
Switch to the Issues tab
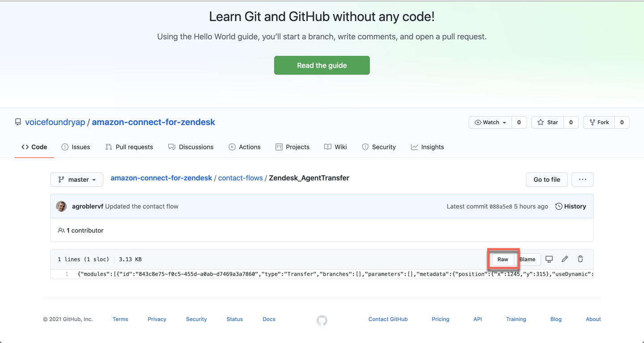[76, 147]
